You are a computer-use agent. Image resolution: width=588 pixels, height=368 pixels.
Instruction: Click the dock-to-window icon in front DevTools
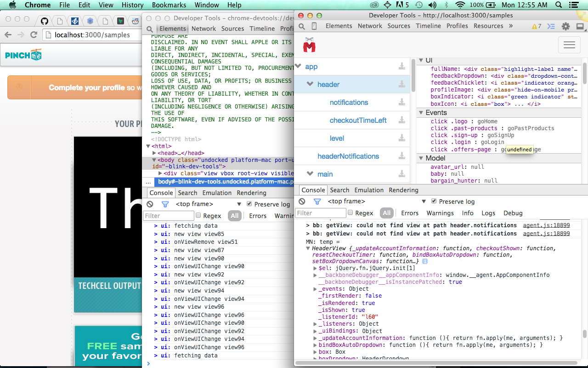(579, 26)
